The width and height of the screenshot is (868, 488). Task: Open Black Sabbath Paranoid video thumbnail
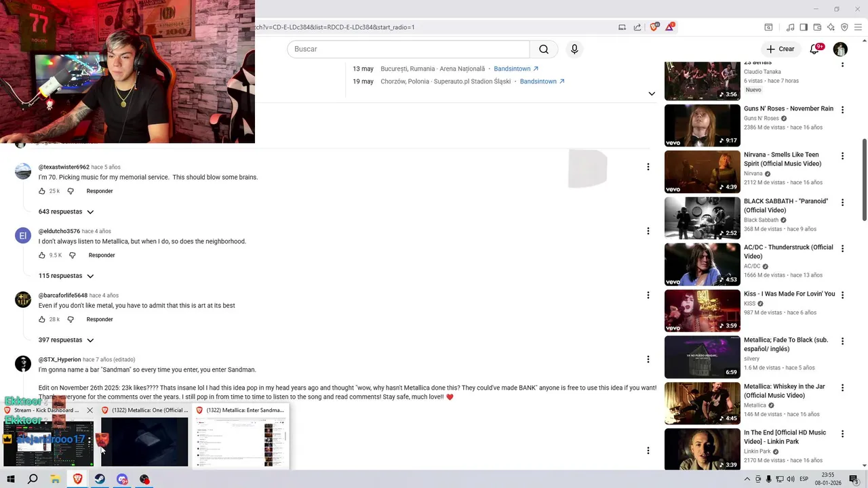[702, 218]
